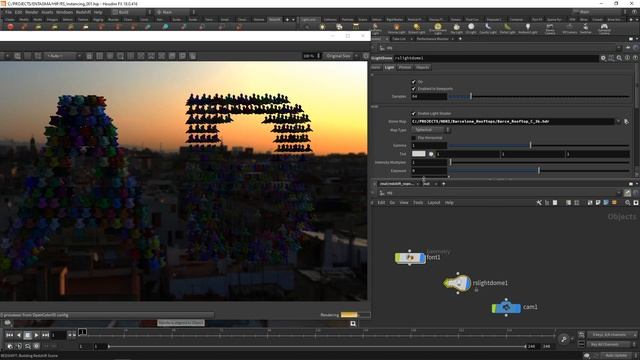Open the Redshift menu
640x360 pixels.
[83, 12]
